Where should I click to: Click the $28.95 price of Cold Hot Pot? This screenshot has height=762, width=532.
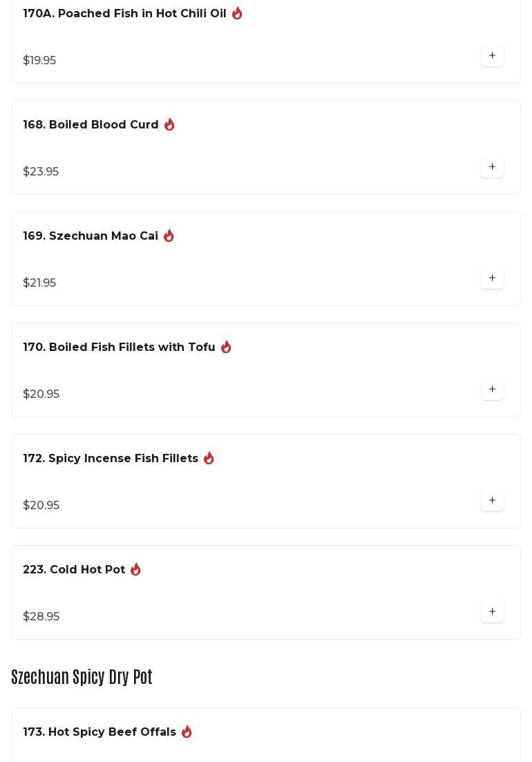click(41, 616)
